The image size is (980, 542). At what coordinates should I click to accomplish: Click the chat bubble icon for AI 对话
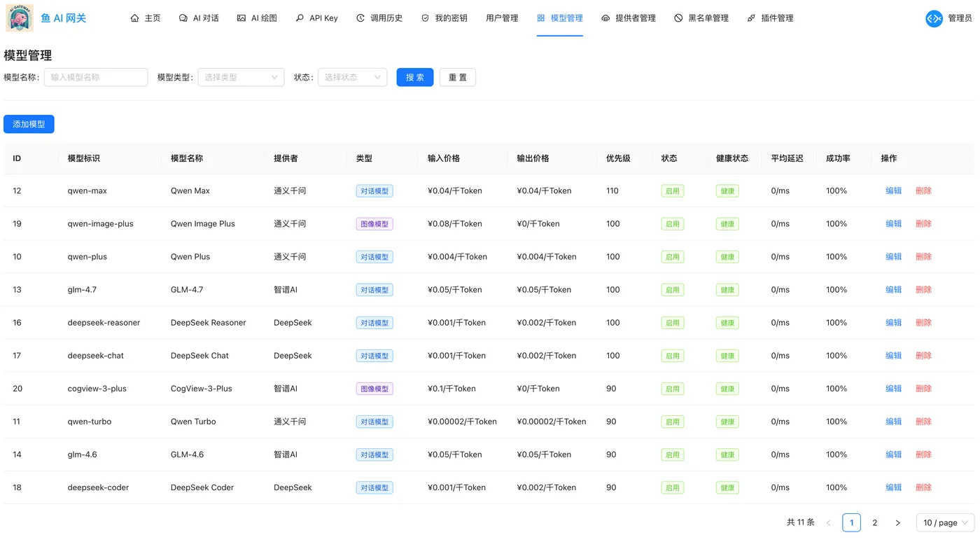pyautogui.click(x=183, y=18)
